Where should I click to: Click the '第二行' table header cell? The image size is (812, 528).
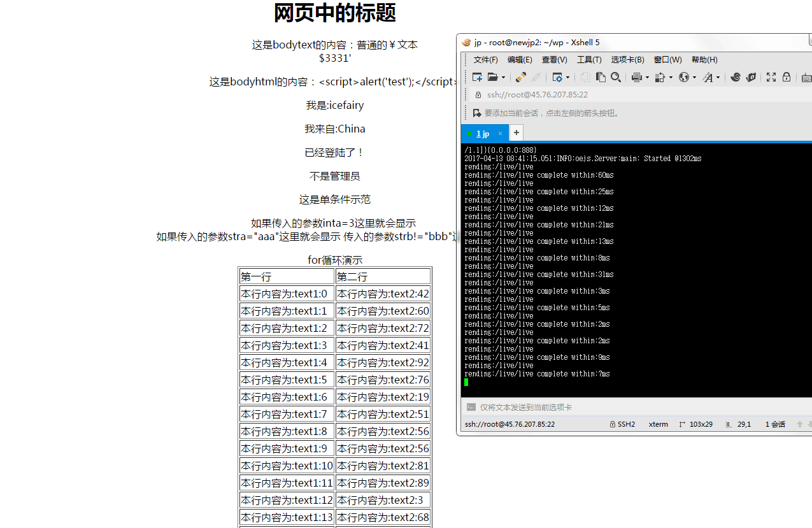pos(383,276)
